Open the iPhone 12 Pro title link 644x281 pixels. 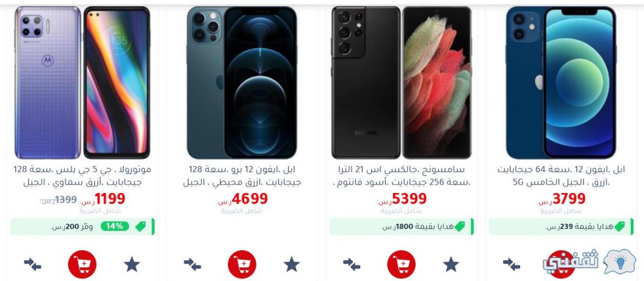pos(242,175)
